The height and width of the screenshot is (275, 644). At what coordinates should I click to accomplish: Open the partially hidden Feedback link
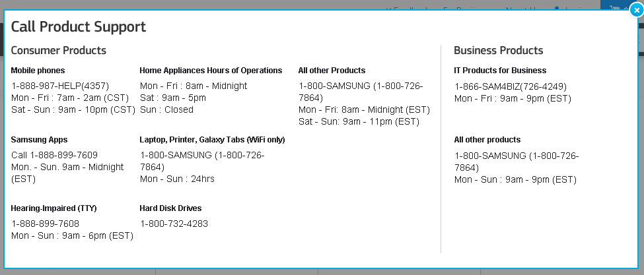pos(409,8)
